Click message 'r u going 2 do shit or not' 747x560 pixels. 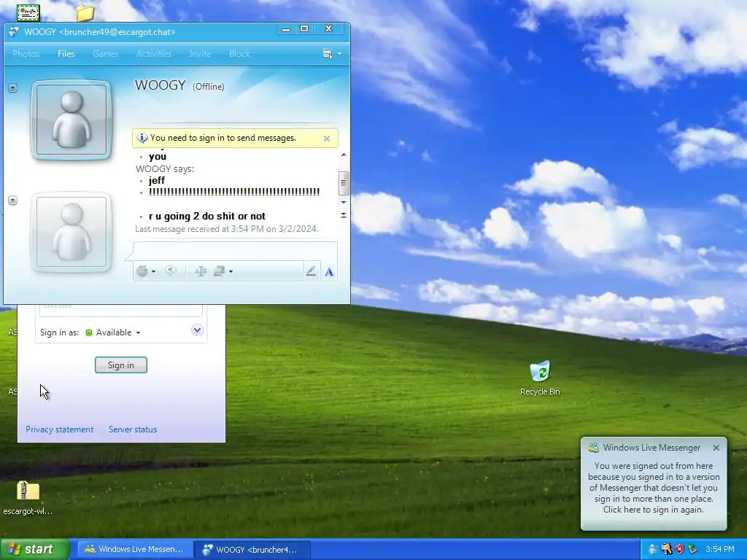pos(206,216)
